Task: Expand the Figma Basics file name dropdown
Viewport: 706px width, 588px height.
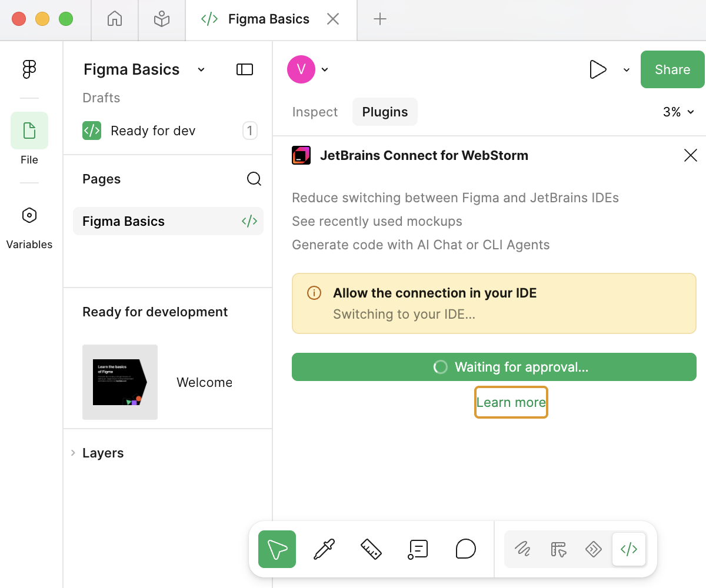Action: point(201,69)
